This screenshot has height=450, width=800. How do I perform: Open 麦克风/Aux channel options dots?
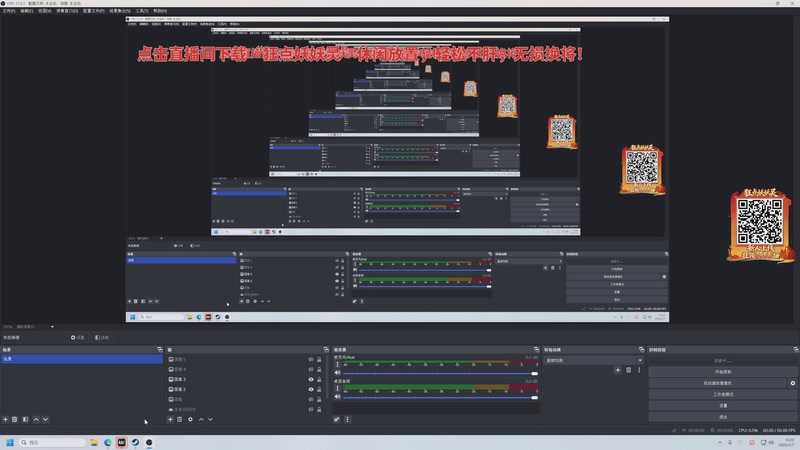tap(337, 364)
